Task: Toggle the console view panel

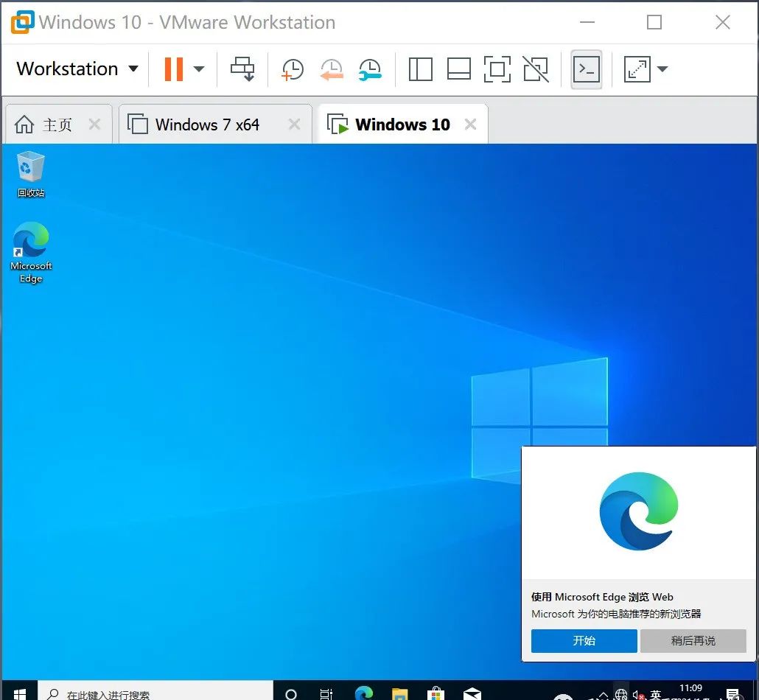Action: tap(587, 69)
